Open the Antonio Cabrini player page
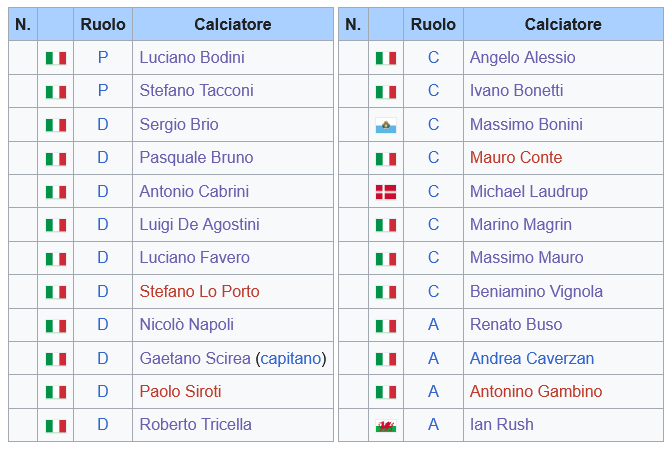 pos(194,191)
